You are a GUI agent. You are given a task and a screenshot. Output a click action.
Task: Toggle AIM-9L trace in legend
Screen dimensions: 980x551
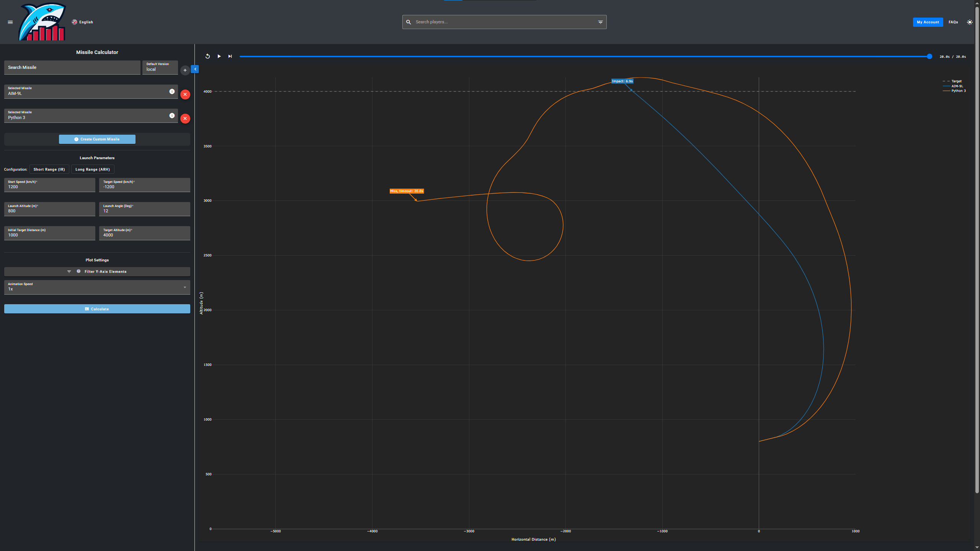[x=957, y=86]
